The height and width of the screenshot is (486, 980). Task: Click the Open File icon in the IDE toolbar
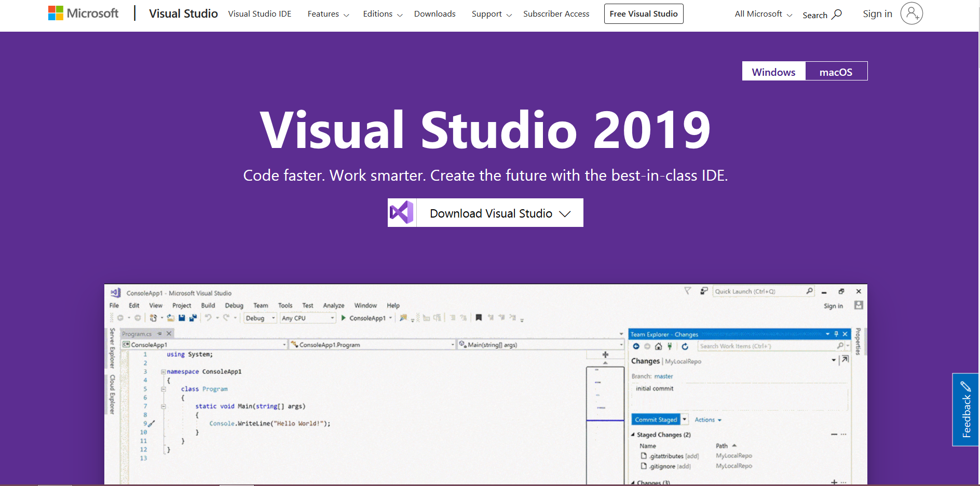[x=171, y=318]
